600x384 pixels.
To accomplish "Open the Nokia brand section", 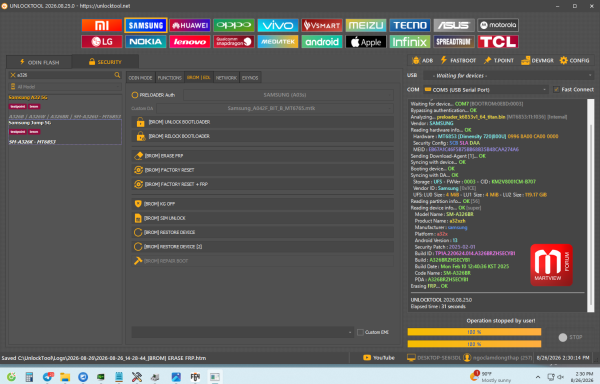I will click(x=146, y=42).
